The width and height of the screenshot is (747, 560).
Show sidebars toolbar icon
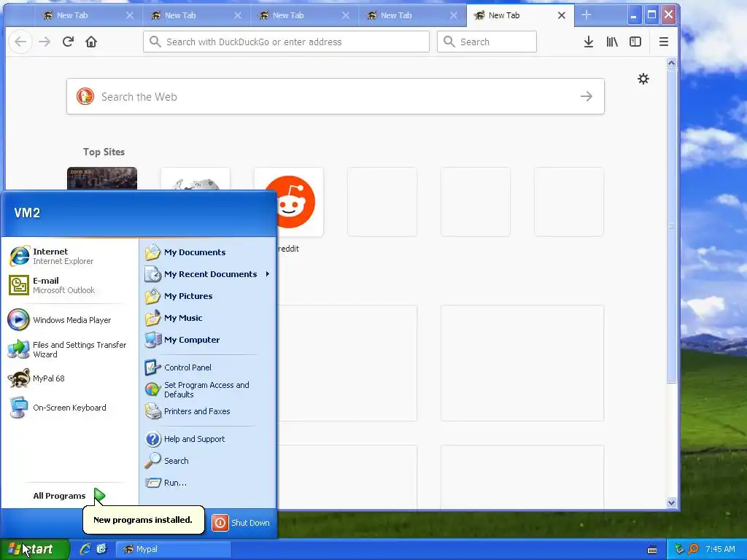pos(635,42)
